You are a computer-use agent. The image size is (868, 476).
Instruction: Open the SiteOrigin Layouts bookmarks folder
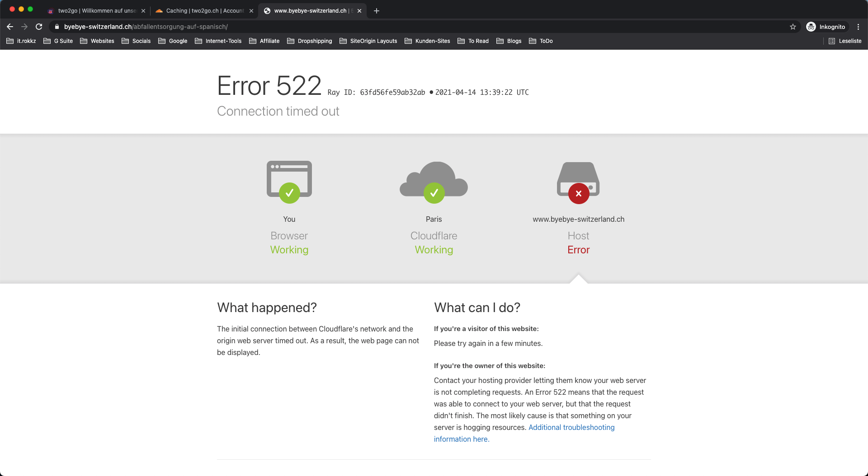pyautogui.click(x=368, y=41)
